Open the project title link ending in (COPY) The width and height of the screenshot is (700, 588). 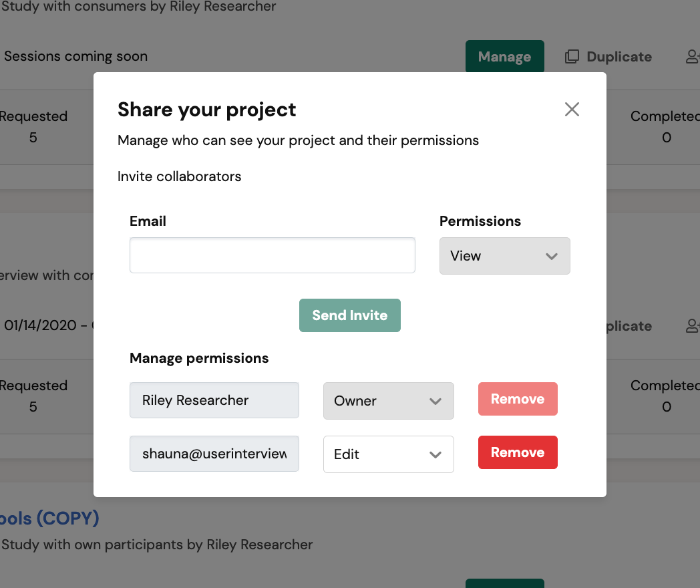pos(49,519)
